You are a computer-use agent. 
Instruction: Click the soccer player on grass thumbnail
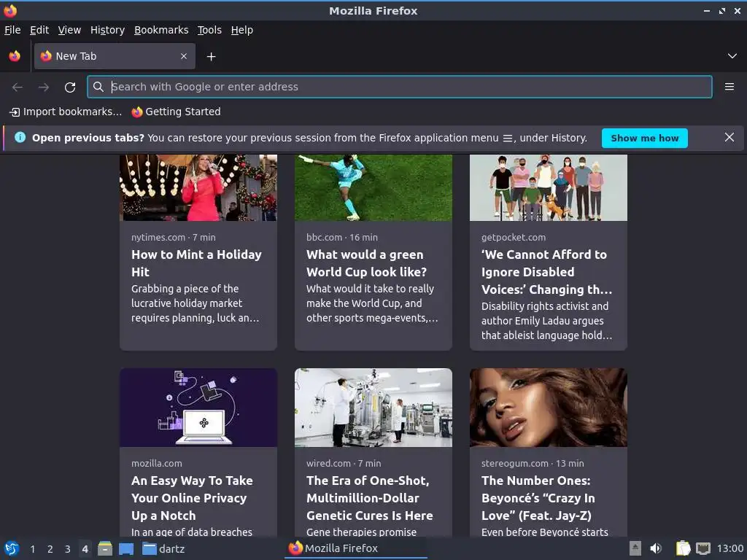click(x=373, y=187)
